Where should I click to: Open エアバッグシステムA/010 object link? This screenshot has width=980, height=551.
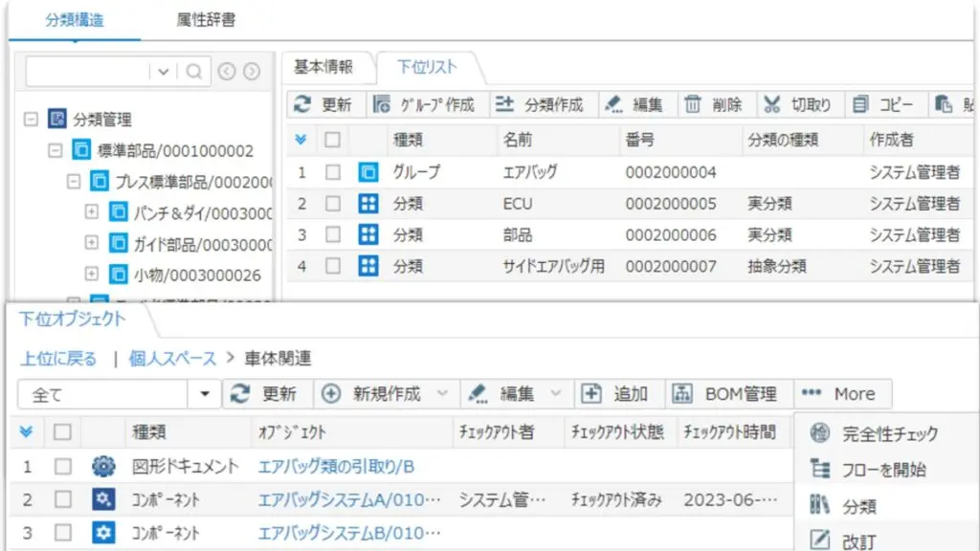pos(349,499)
